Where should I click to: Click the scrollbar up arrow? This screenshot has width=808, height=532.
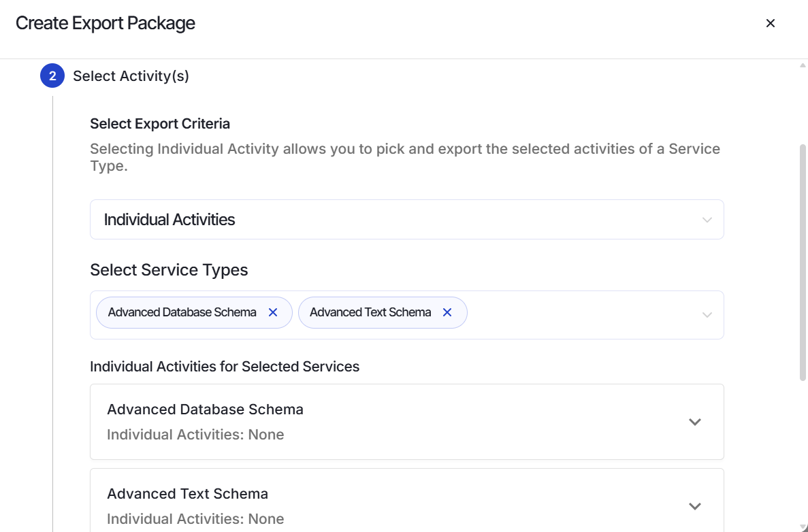click(803, 65)
